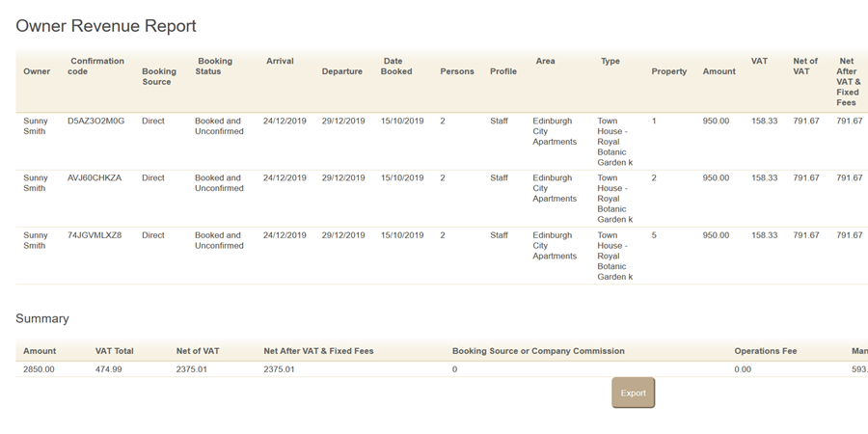Click the VAT column header
Viewport: 868px width, 434px height.
[759, 61]
